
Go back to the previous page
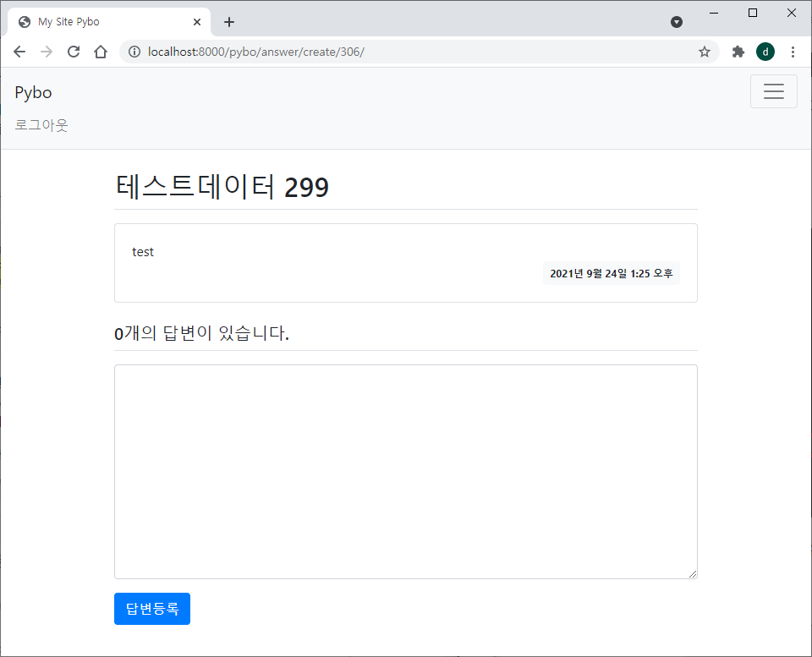pyautogui.click(x=19, y=52)
